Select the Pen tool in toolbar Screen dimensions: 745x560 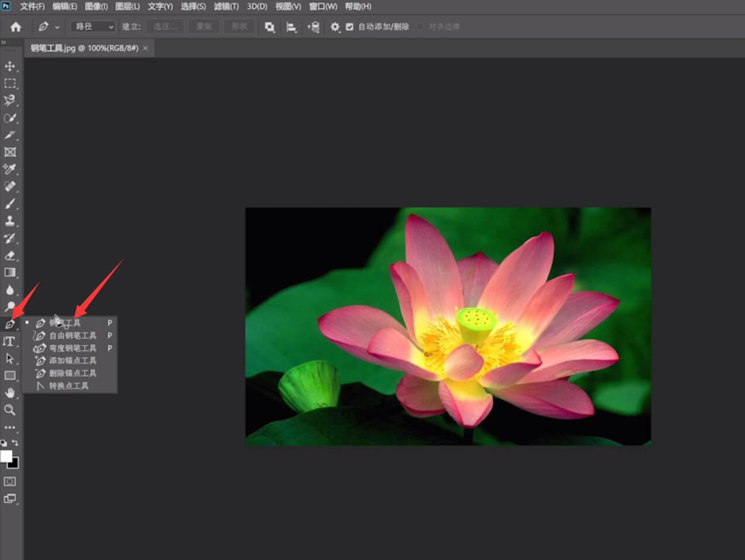tap(10, 324)
